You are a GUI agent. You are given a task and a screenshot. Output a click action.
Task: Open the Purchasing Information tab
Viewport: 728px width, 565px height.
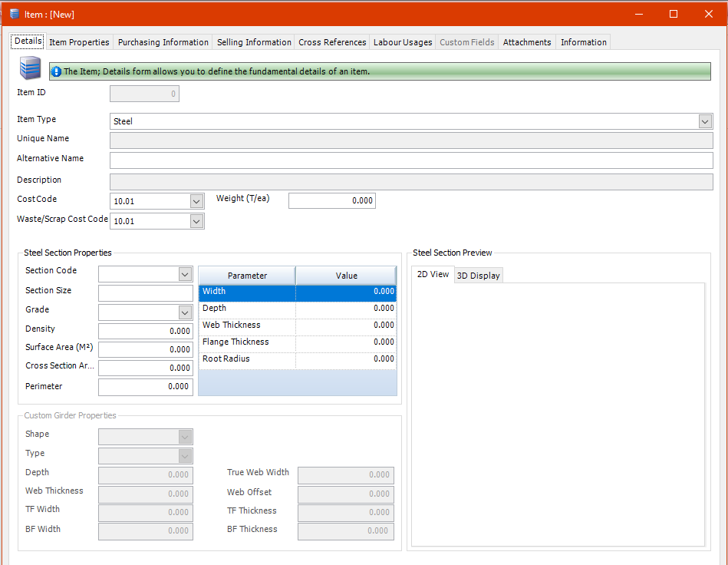tap(163, 42)
